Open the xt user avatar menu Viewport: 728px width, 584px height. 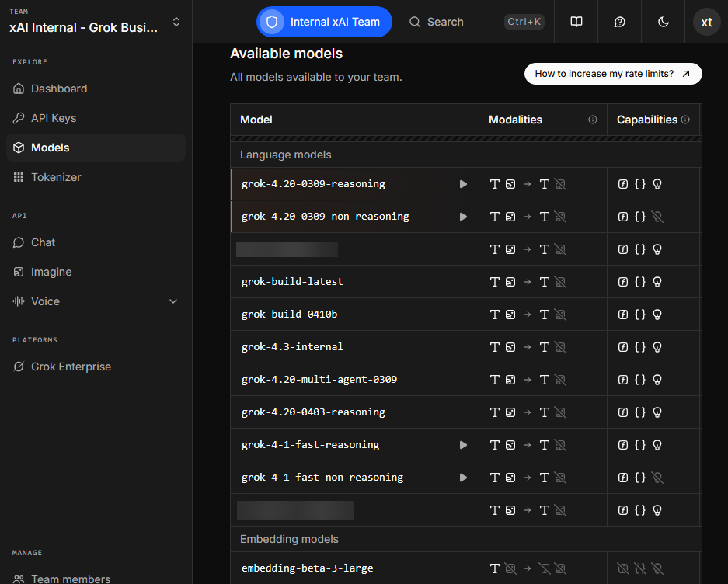[706, 22]
